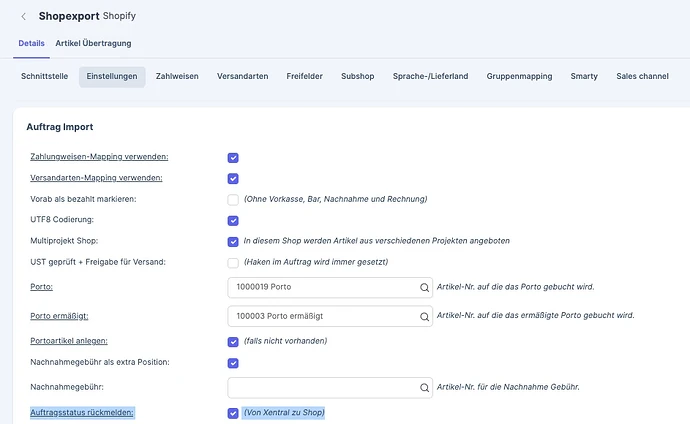
Task: Uncheck UTF8 Codierung checkbox
Action: (x=233, y=220)
